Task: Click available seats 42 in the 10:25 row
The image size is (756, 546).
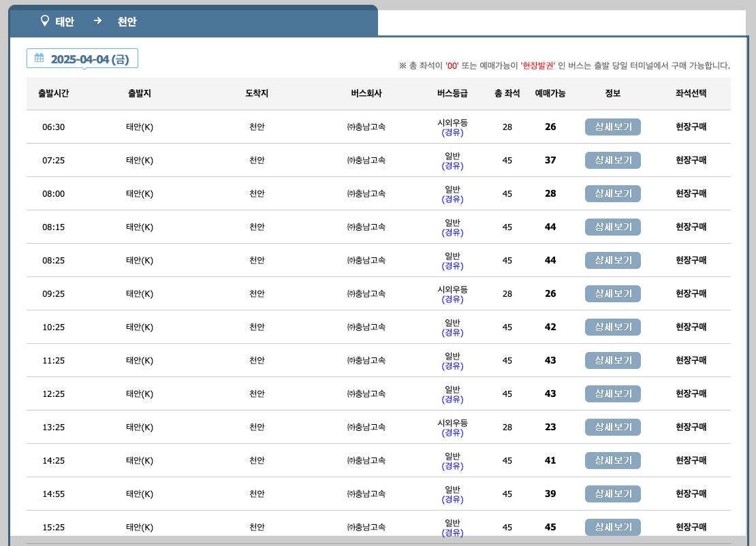Action: coord(550,327)
